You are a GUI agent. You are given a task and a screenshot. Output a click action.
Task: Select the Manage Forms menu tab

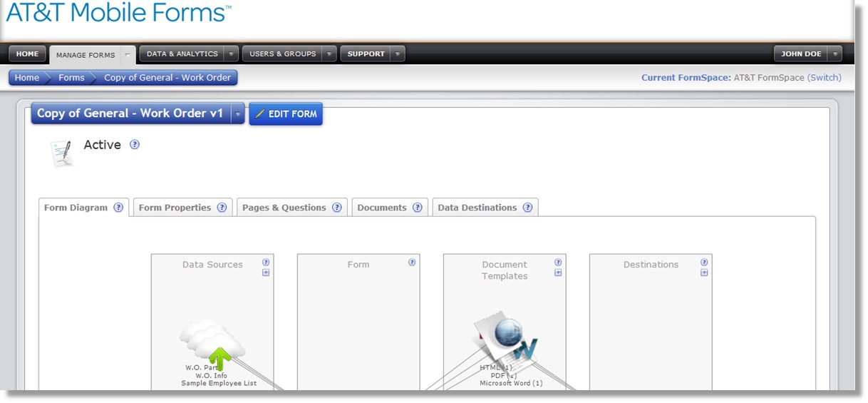coord(86,55)
